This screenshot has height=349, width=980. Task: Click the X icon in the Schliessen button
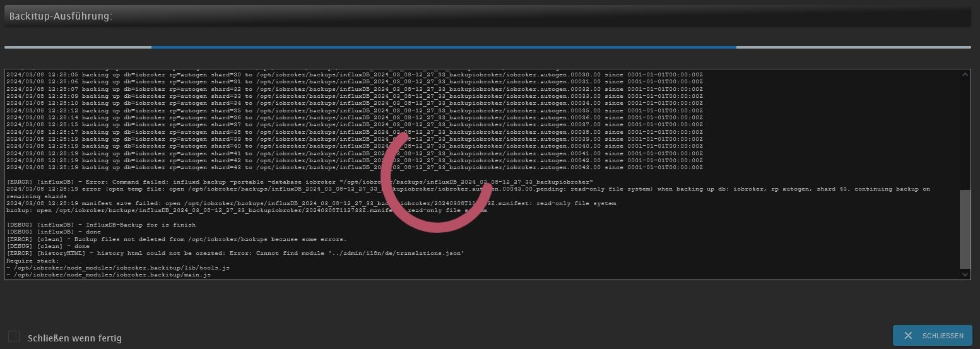tap(908, 336)
